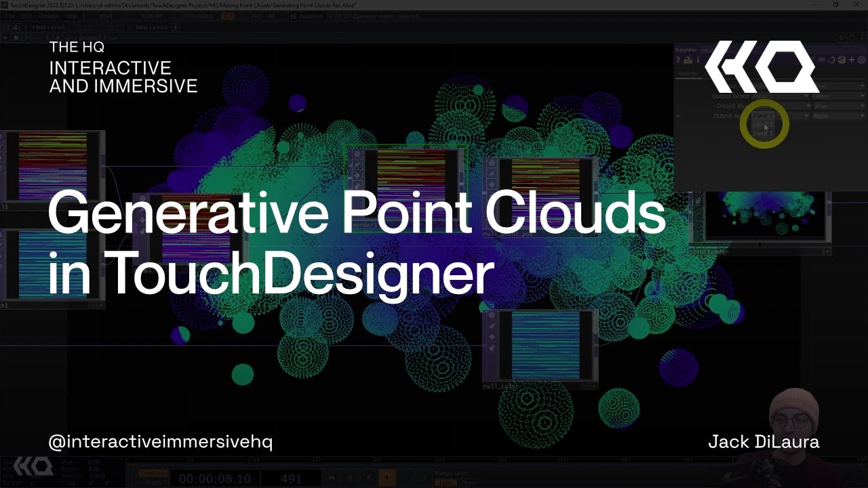
Task: Open the Help menu
Action: tap(71, 16)
